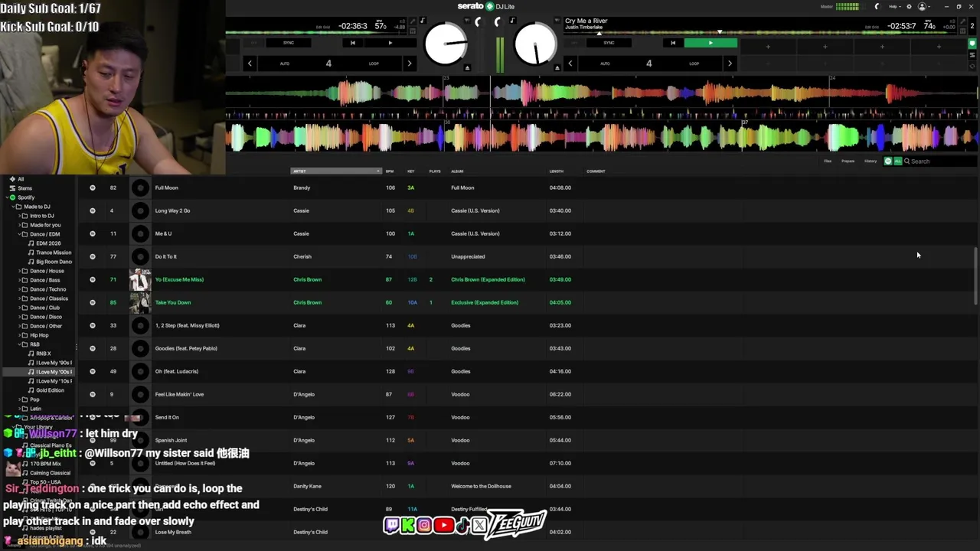Toggle LOOP on the left deck

374,64
